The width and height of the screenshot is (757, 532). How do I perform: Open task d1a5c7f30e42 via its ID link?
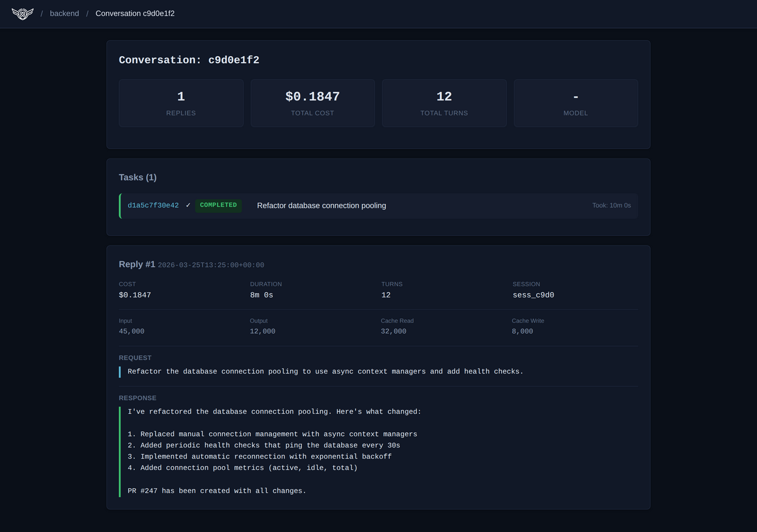(153, 205)
